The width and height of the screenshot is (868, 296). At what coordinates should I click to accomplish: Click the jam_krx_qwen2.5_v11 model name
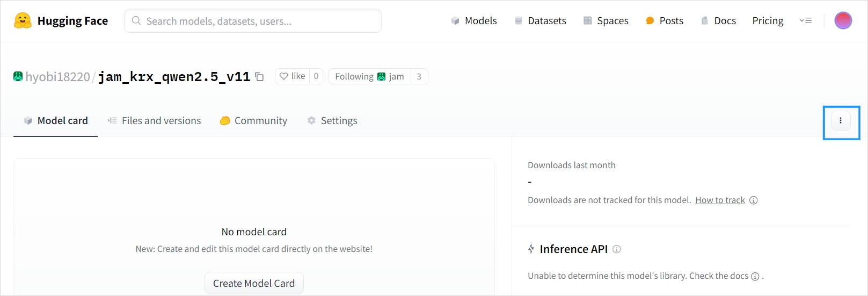pyautogui.click(x=174, y=77)
